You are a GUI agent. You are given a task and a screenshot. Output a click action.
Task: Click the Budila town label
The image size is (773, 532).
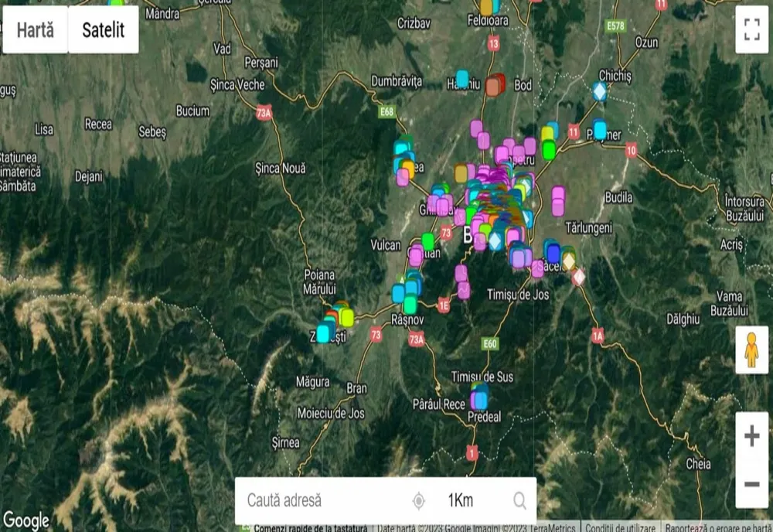point(618,198)
